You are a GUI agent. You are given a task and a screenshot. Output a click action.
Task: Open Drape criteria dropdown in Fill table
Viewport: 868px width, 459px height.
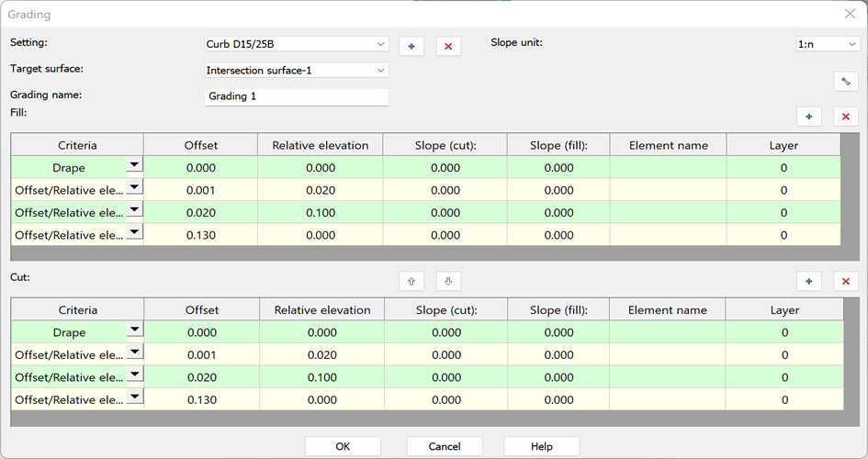click(x=134, y=165)
